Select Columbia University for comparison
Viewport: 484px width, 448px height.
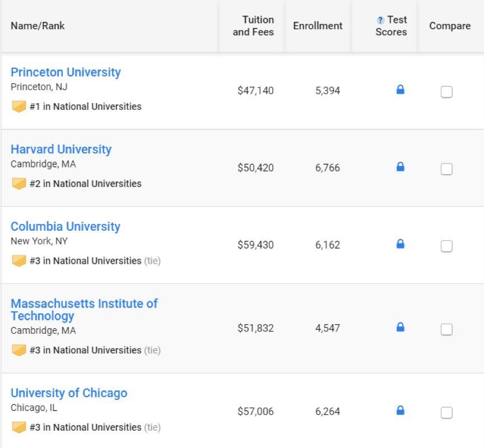[x=446, y=246]
